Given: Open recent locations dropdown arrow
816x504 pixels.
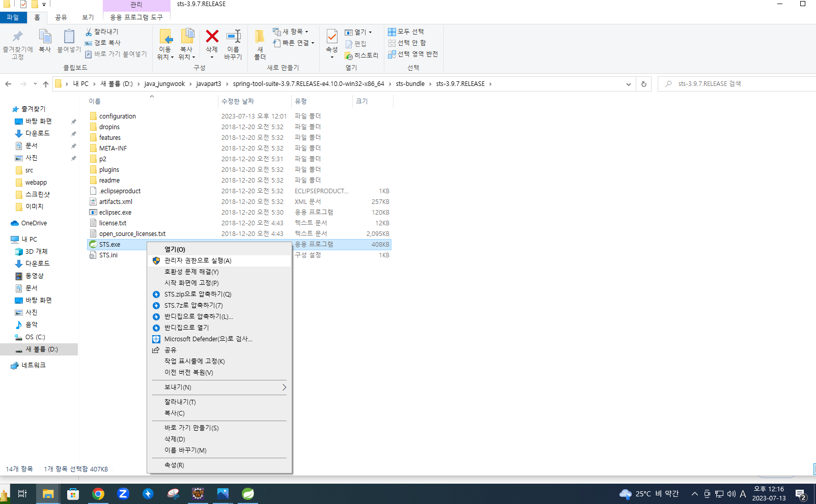Looking at the screenshot, I should [x=35, y=84].
